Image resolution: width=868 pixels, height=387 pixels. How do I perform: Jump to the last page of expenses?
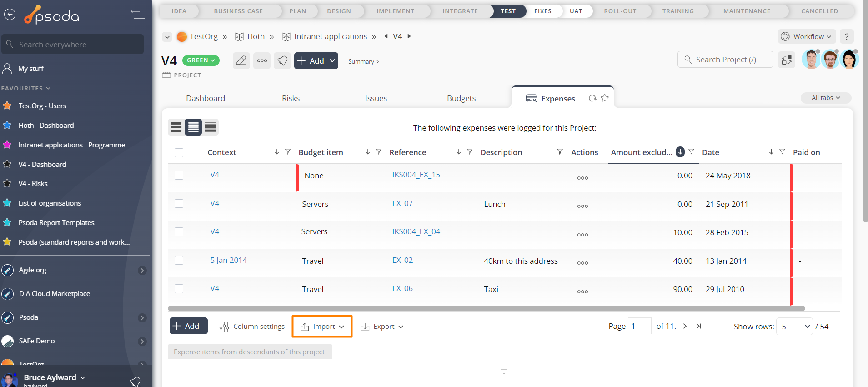click(x=699, y=326)
